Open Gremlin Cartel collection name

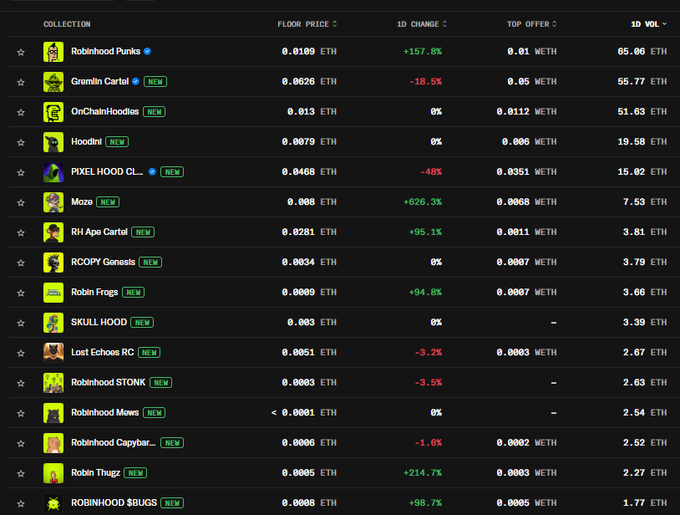100,81
